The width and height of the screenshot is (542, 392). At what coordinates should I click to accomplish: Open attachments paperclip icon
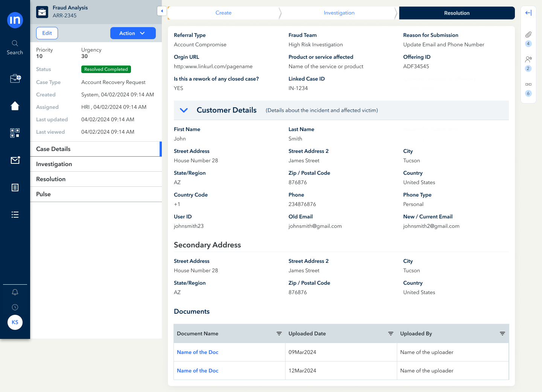[x=528, y=35]
